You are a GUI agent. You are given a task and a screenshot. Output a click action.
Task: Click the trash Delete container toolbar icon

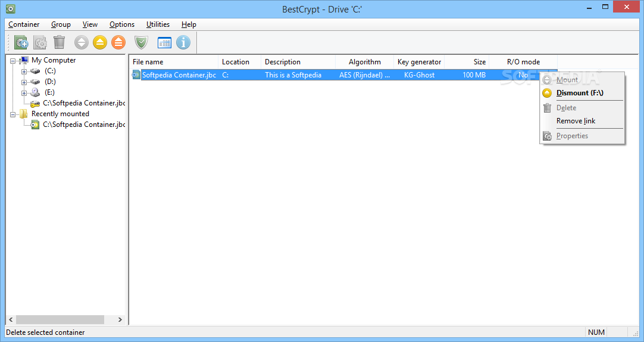pyautogui.click(x=59, y=42)
